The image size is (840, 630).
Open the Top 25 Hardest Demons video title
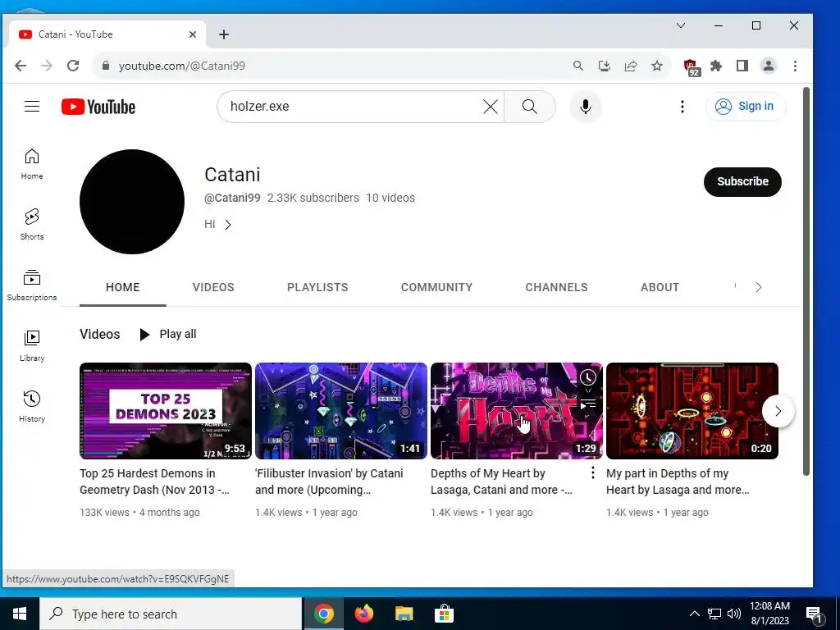pyautogui.click(x=154, y=482)
